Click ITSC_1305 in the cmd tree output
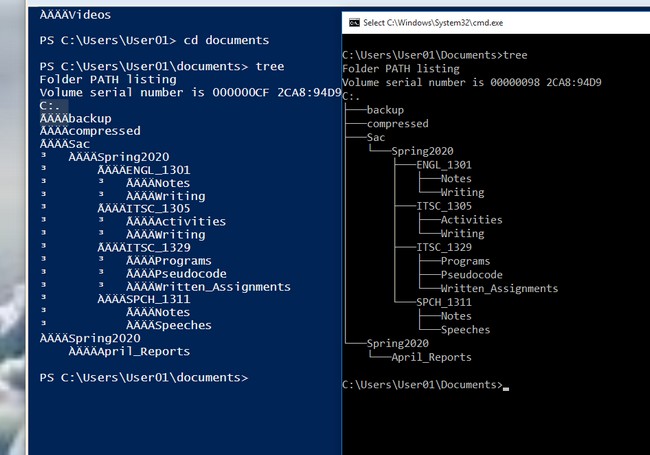Screen dimensions: 650x455 [444, 206]
